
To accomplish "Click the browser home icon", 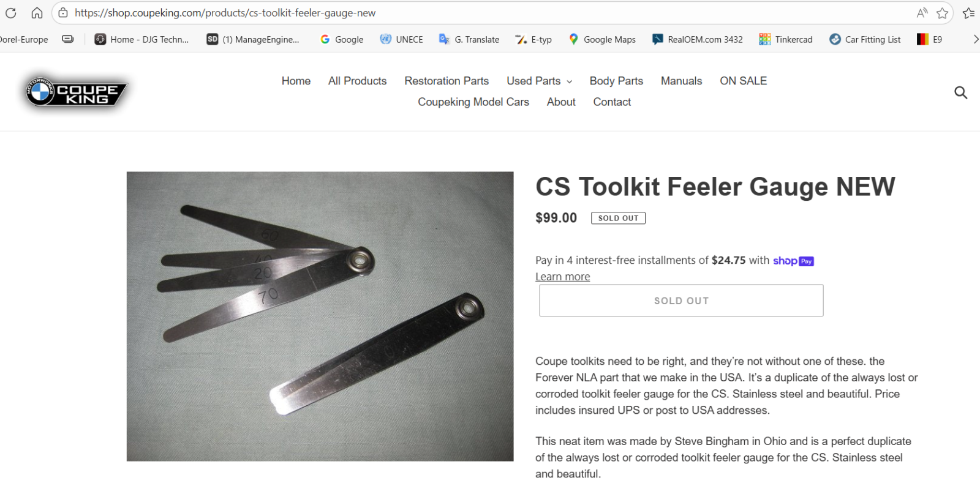I will click(37, 13).
